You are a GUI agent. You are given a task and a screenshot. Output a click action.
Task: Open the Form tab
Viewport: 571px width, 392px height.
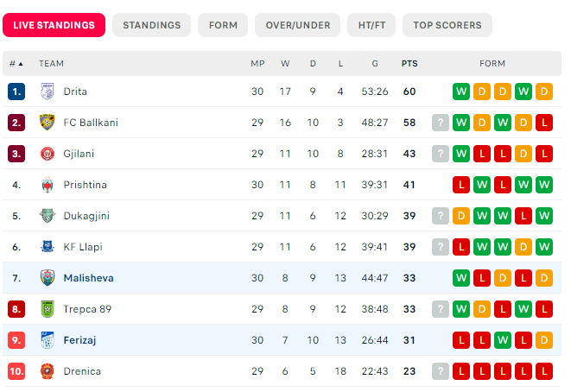[x=223, y=25]
